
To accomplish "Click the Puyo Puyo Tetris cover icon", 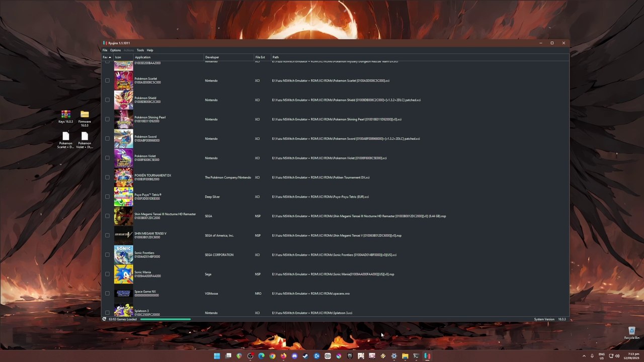I will [x=123, y=197].
